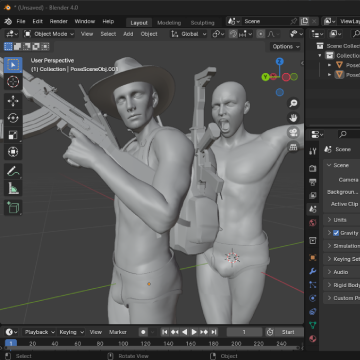Open the Physics properties tab
Viewport: 360px width, 360px height.
(312, 298)
